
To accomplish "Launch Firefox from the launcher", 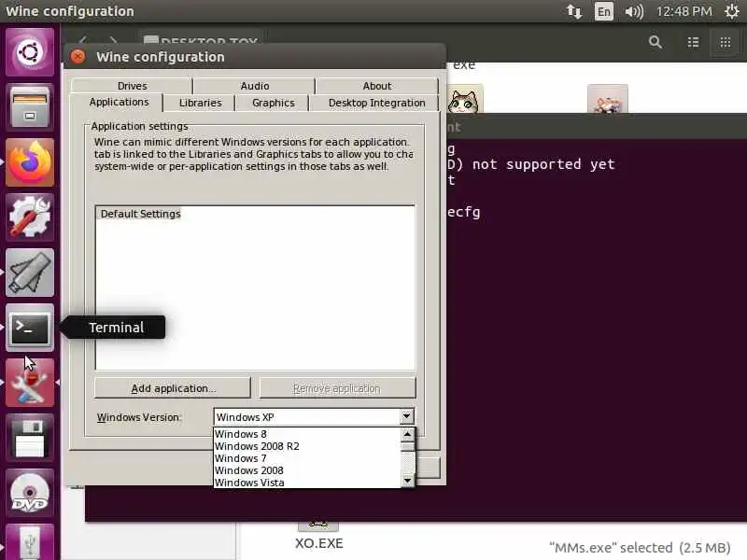I will [30, 162].
